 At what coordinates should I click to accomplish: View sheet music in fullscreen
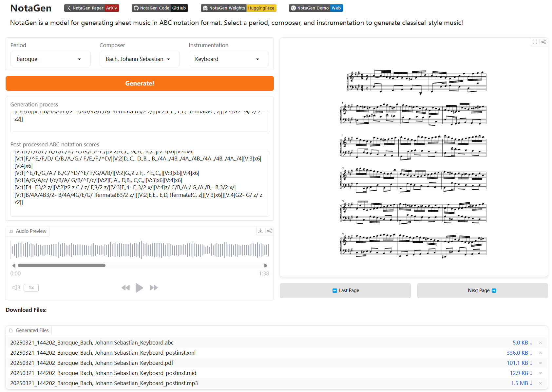coord(535,42)
